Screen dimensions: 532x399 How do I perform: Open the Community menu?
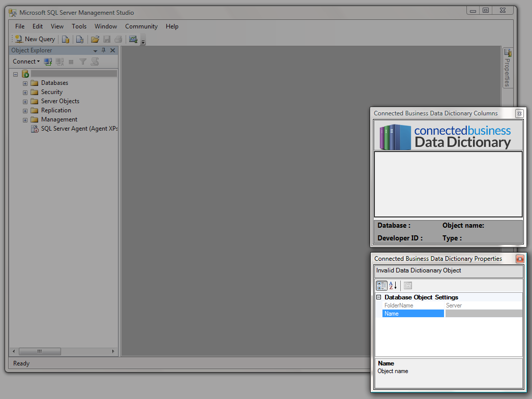tap(141, 26)
